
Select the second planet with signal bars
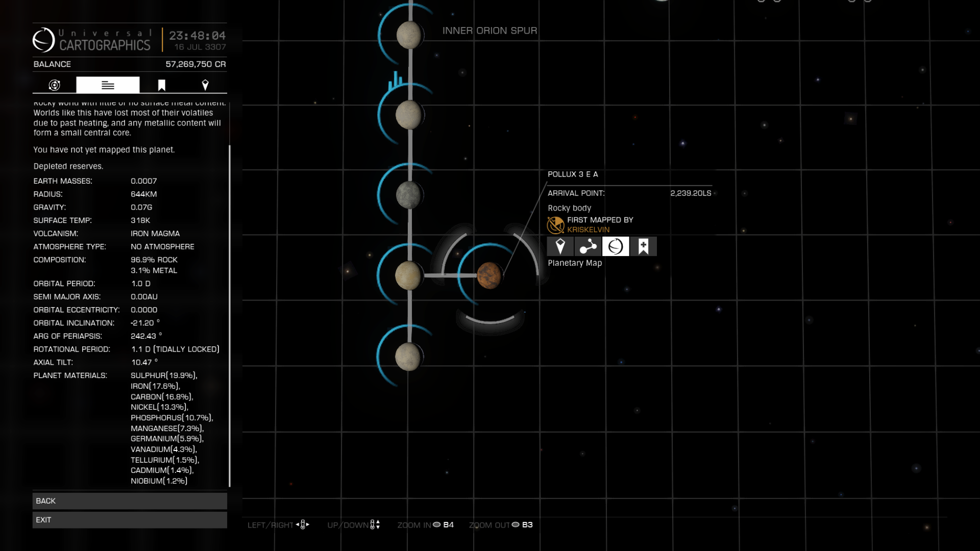409,115
